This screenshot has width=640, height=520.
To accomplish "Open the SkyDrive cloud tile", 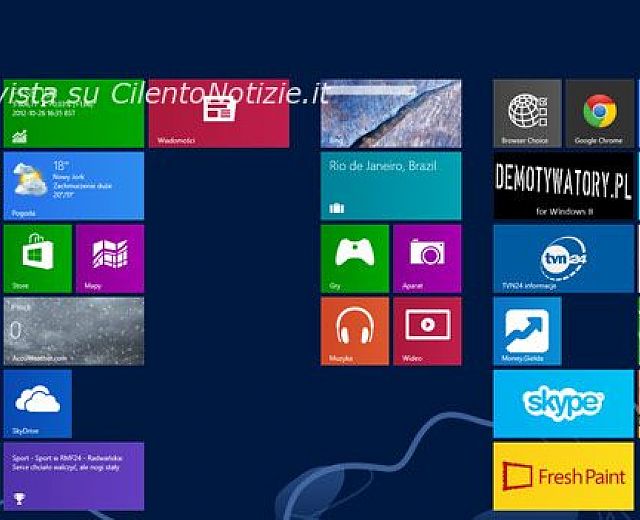I will [38, 404].
